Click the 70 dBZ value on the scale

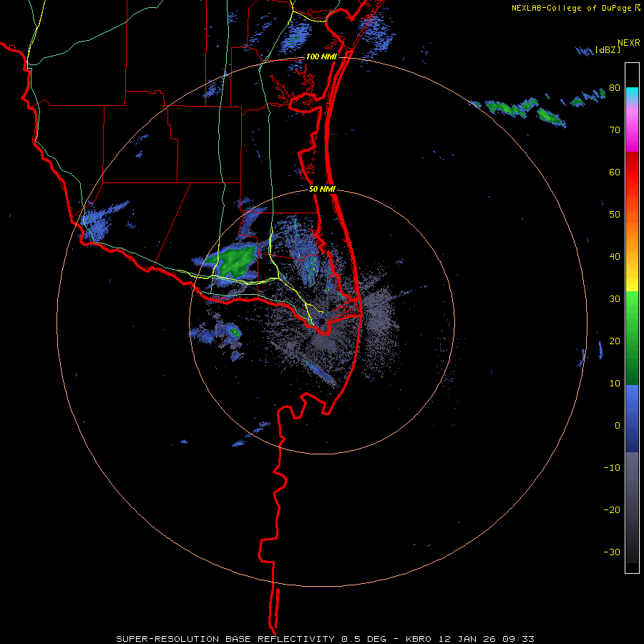tap(615, 130)
